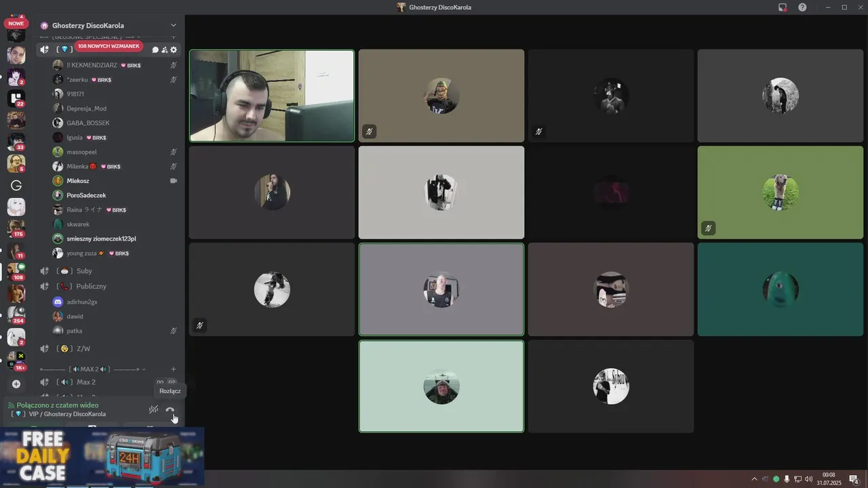This screenshot has width=868, height=488.
Task: Open server icon with badge 5
Action: click(16, 163)
